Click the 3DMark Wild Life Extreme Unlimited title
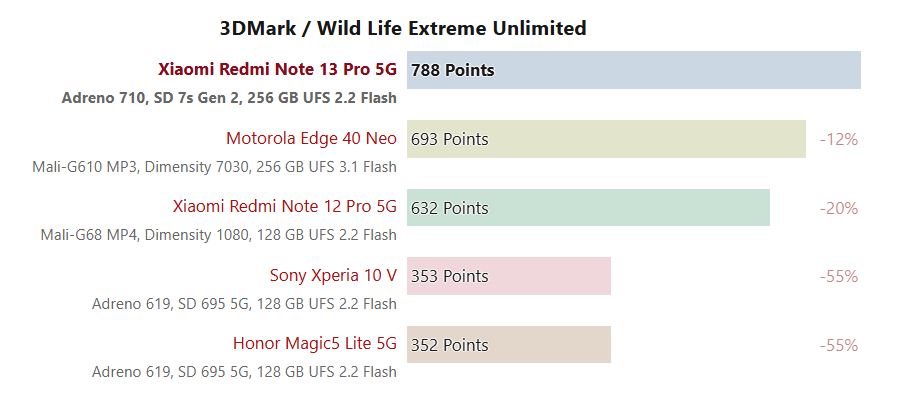Screen dimensions: 918x399 click(403, 28)
